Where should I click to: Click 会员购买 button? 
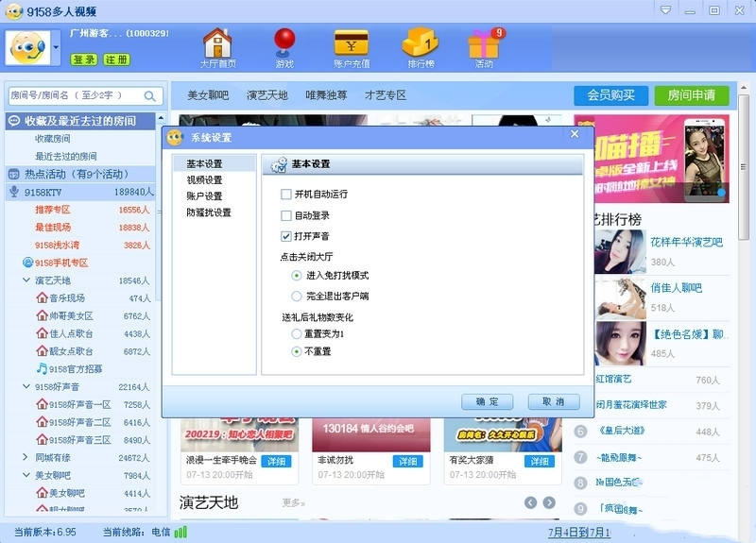610,95
